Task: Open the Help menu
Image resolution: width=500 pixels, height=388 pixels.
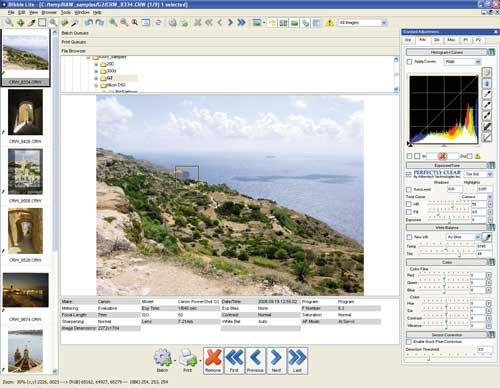Action: [97, 12]
